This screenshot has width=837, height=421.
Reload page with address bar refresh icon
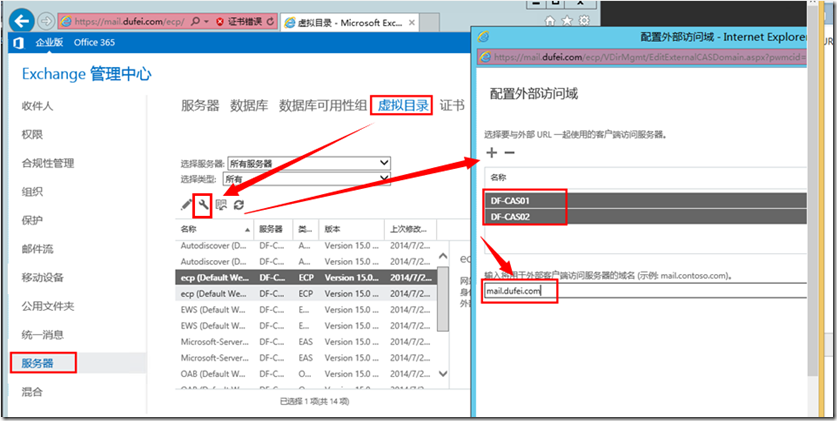270,22
